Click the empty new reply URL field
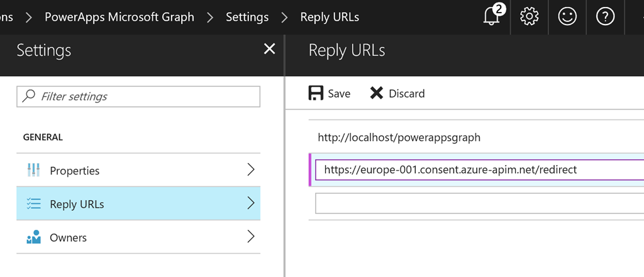Screen dimensions: 644x277 [479, 203]
